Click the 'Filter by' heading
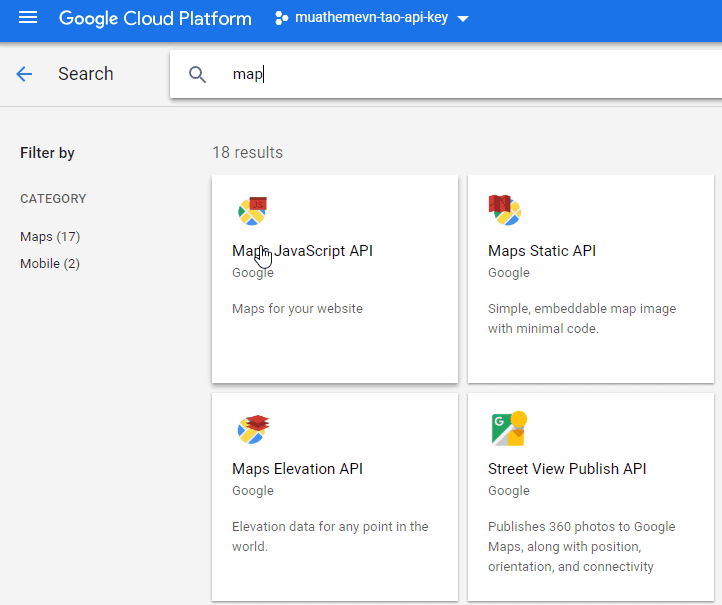This screenshot has height=605, width=722. 47,153
